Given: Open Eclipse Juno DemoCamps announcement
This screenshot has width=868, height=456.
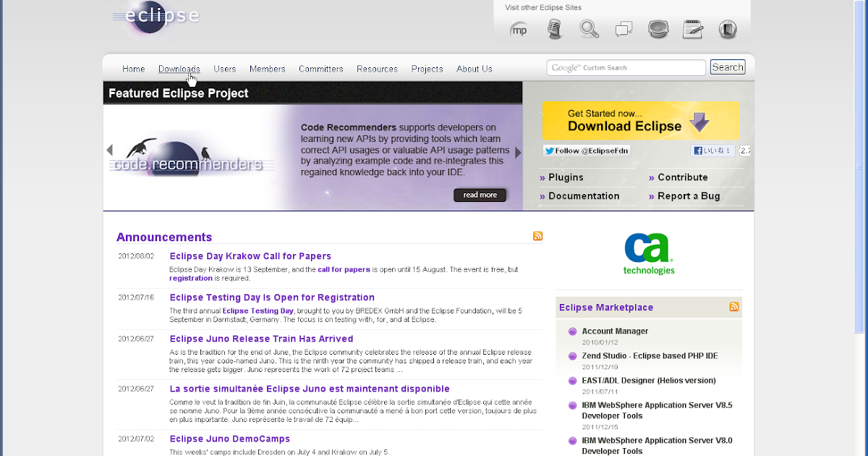Looking at the screenshot, I should pos(229,439).
